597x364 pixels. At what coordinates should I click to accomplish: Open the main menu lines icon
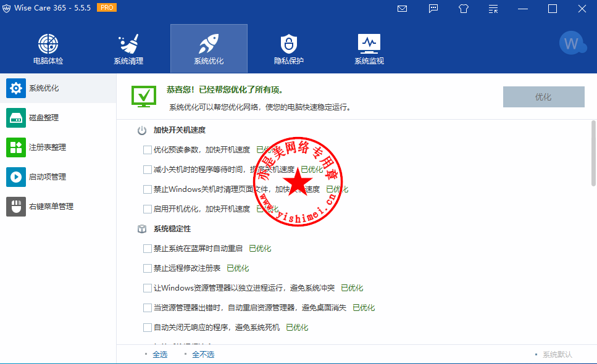pos(493,9)
